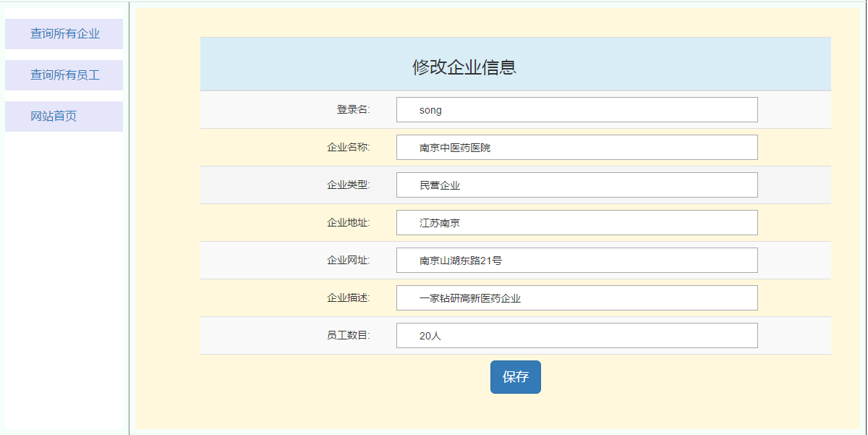Image resolution: width=868 pixels, height=435 pixels.
Task: Click the 员工数目 label text
Action: 348,336
